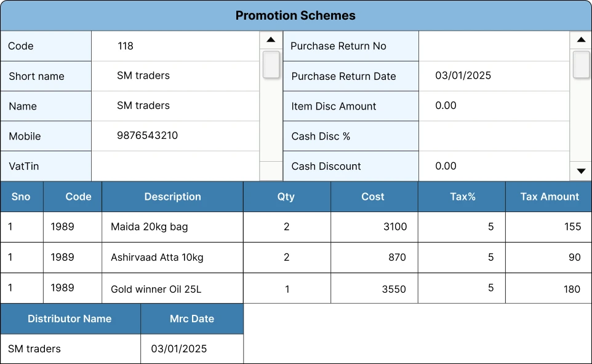
Task: Click the up scroll arrow on the right panel
Action: 581,39
